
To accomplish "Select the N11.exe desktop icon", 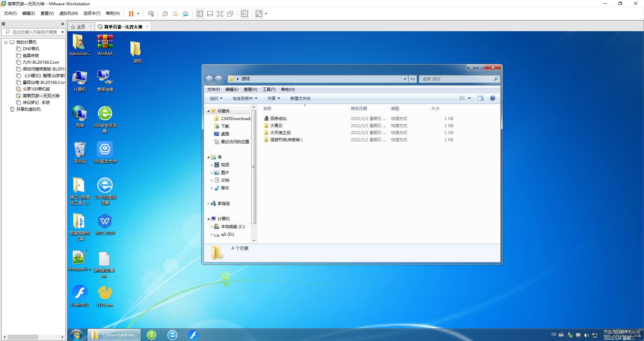I will click(x=105, y=296).
